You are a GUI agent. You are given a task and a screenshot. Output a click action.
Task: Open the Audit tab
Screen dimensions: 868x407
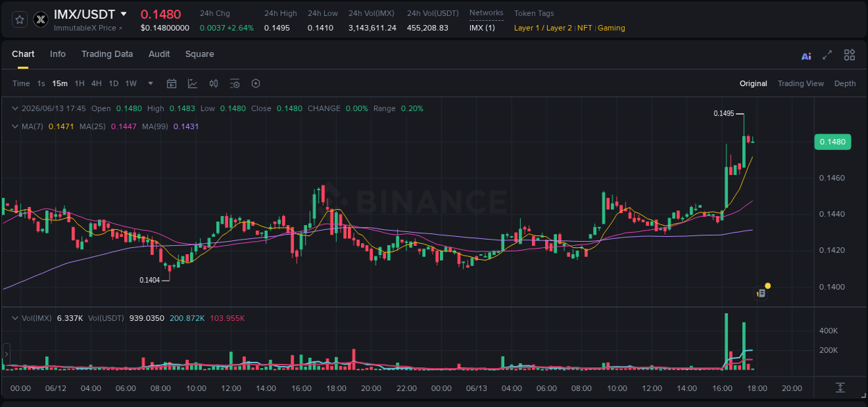coord(159,54)
